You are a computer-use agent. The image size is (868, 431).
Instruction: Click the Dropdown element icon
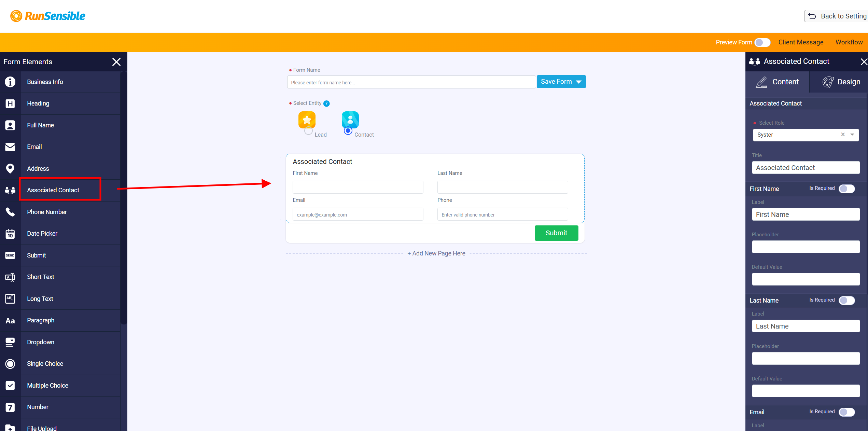[x=10, y=342]
